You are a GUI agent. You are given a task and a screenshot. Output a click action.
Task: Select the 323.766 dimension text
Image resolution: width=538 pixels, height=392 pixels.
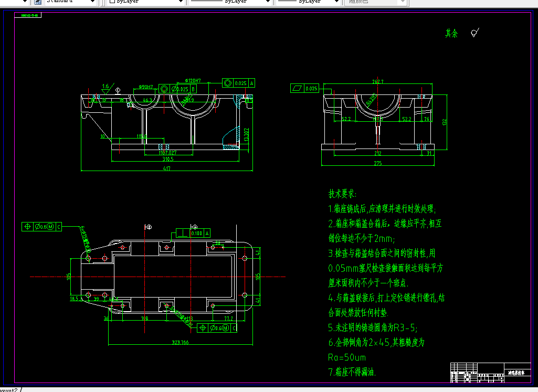180,342
